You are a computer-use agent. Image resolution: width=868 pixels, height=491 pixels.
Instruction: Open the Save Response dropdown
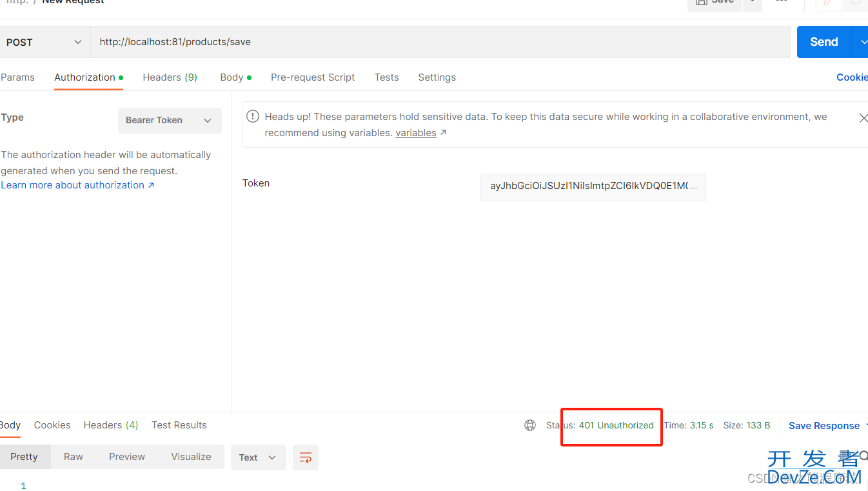[x=828, y=426]
